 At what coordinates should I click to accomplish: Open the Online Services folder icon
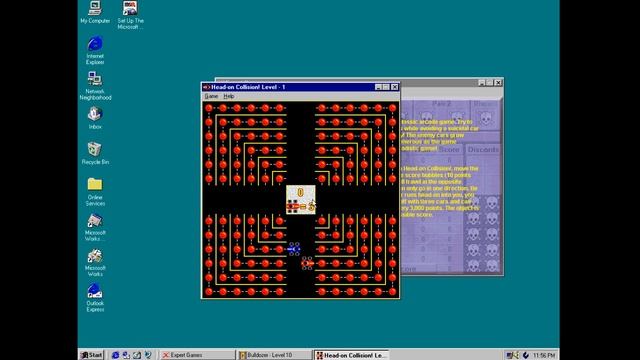pos(95,192)
